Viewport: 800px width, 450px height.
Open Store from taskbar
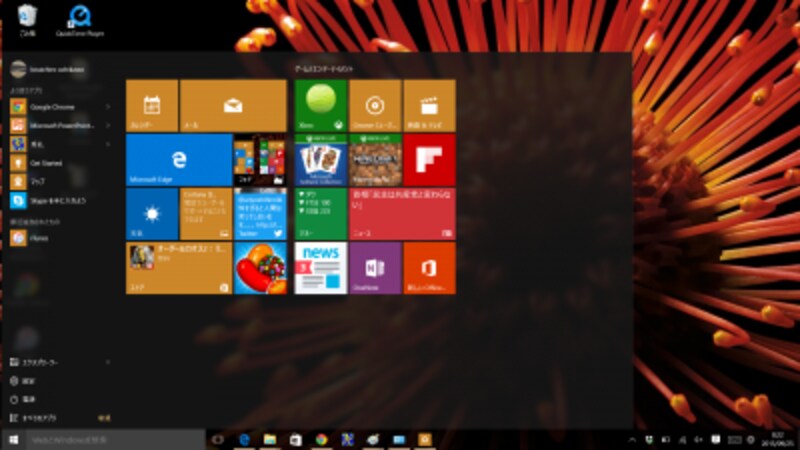pyautogui.click(x=295, y=439)
